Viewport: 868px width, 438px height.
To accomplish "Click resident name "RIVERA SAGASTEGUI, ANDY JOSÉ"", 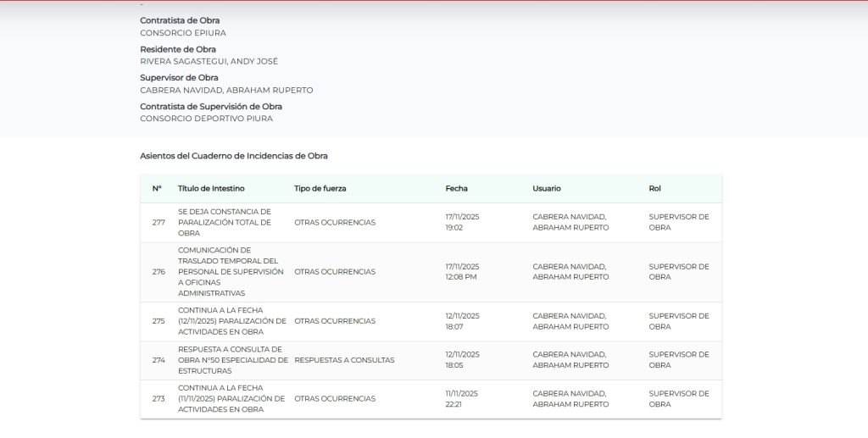I will click(x=209, y=61).
